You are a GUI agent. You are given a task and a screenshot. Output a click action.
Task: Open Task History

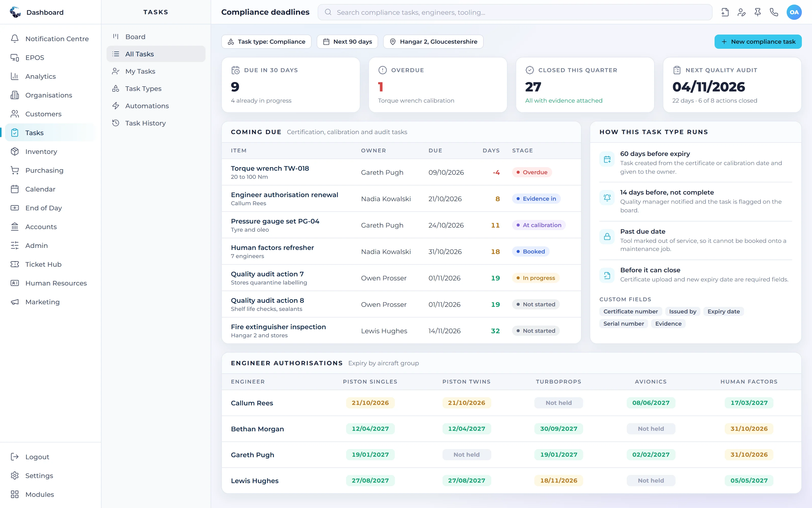(156, 123)
